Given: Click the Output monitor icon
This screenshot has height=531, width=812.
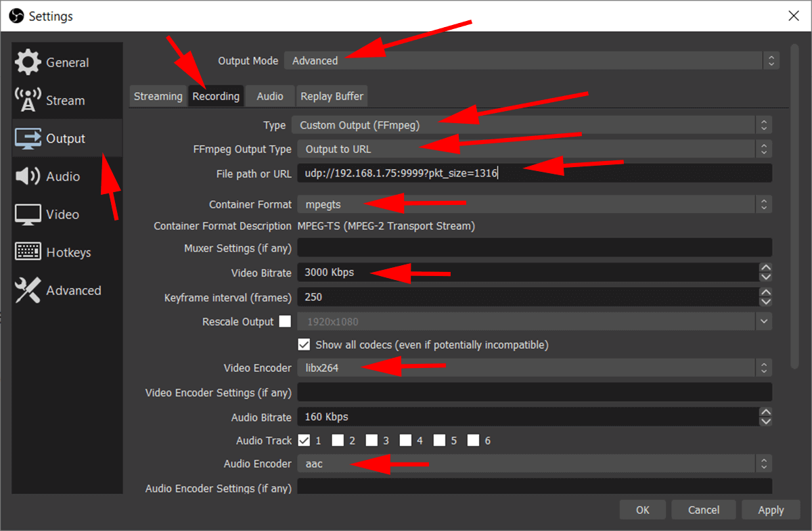Looking at the screenshot, I should pyautogui.click(x=28, y=138).
